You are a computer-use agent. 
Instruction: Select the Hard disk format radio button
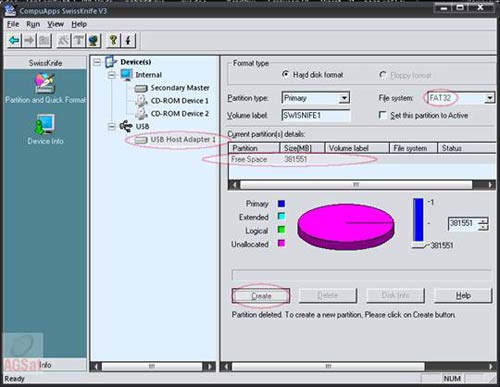point(285,74)
